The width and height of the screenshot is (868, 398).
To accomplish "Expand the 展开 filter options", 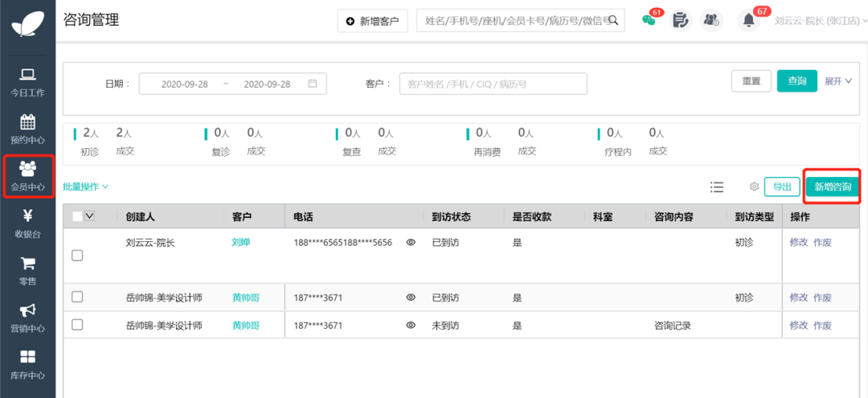I will click(x=837, y=81).
